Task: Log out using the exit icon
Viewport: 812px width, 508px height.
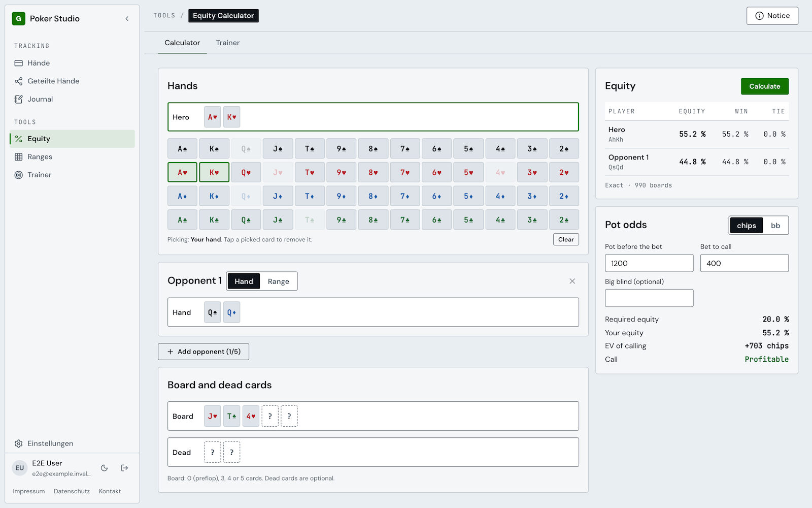Action: (124, 468)
